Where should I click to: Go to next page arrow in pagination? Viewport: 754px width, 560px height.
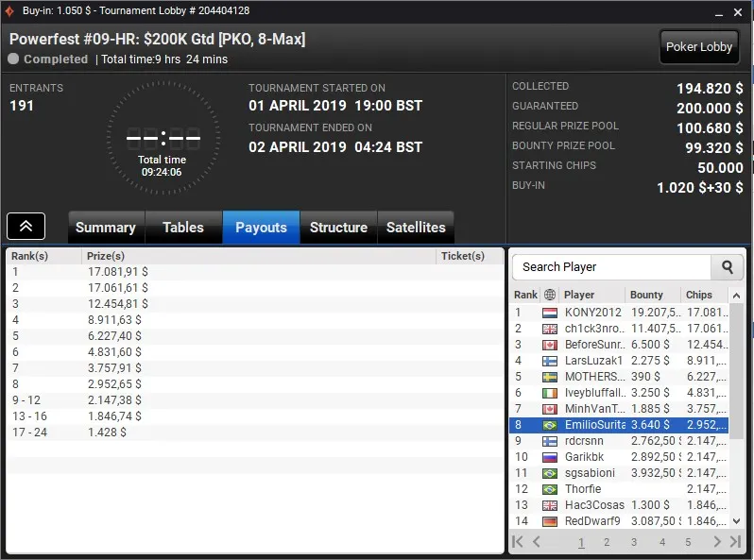coord(717,542)
